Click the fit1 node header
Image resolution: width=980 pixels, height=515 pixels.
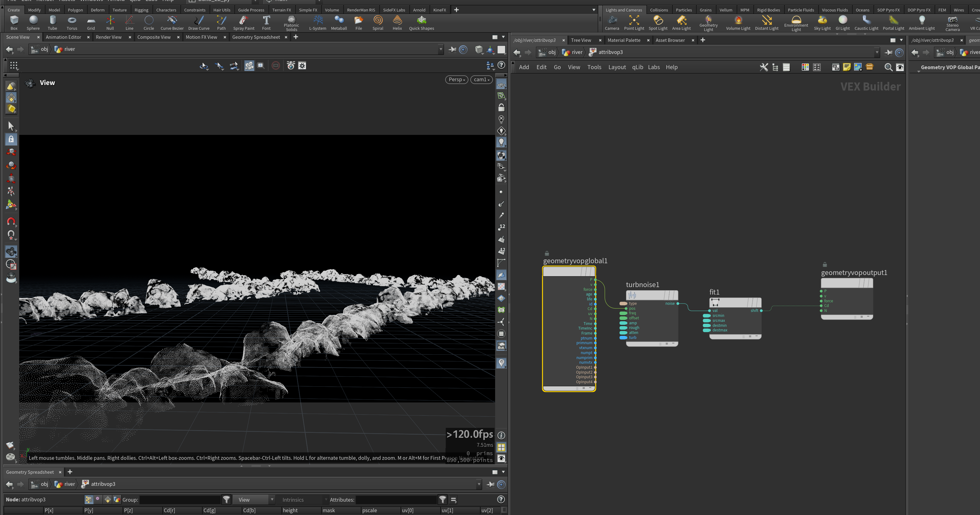(x=735, y=302)
